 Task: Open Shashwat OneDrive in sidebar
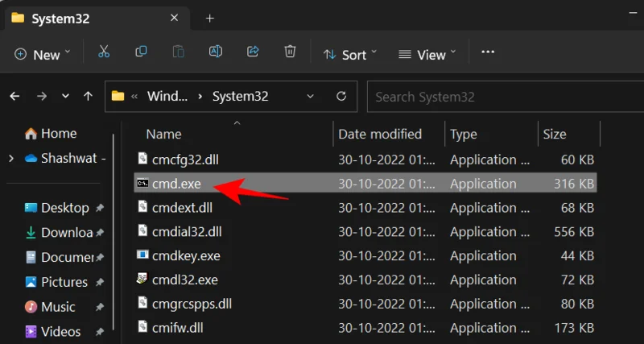[x=65, y=158]
